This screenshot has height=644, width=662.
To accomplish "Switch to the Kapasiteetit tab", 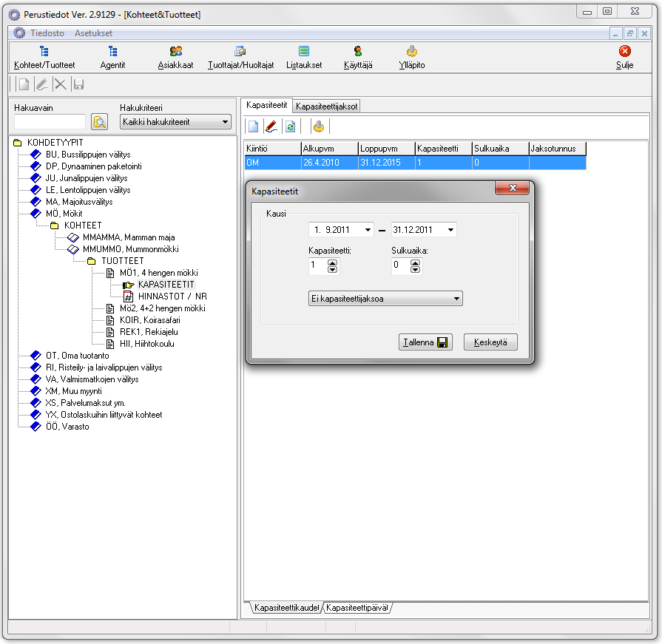I will (266, 105).
